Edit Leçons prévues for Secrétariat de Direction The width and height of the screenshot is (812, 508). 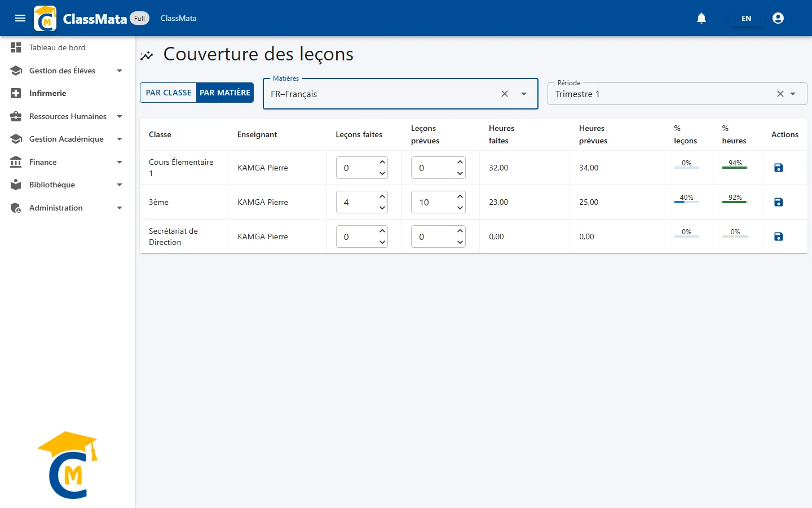pyautogui.click(x=438, y=237)
